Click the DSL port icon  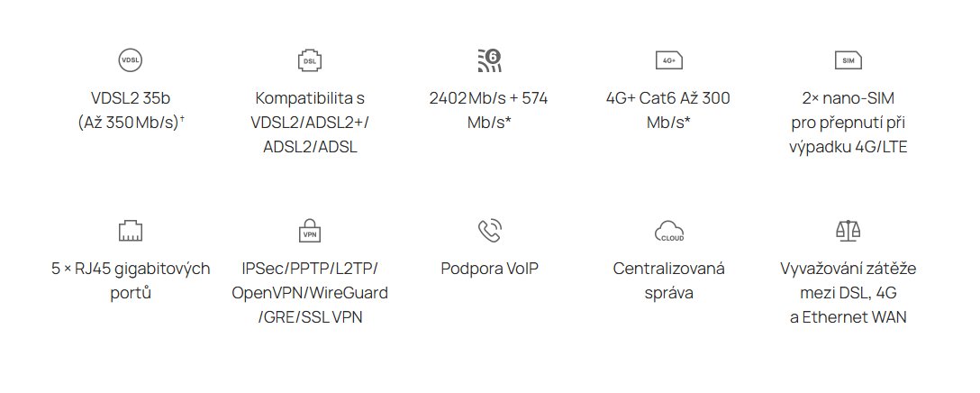(x=309, y=60)
